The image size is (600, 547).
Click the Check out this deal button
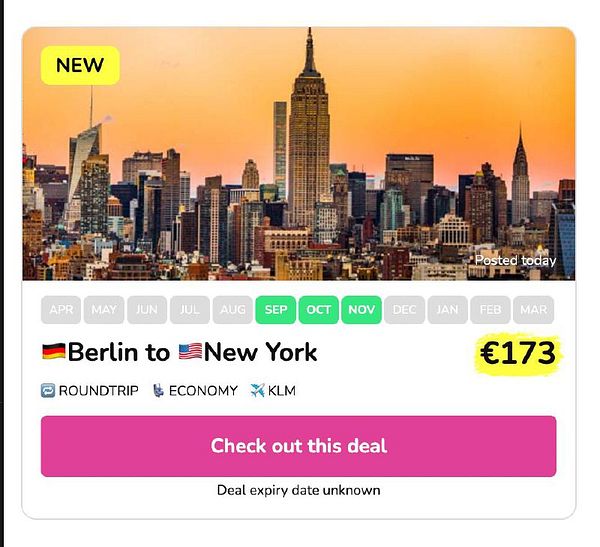point(298,446)
